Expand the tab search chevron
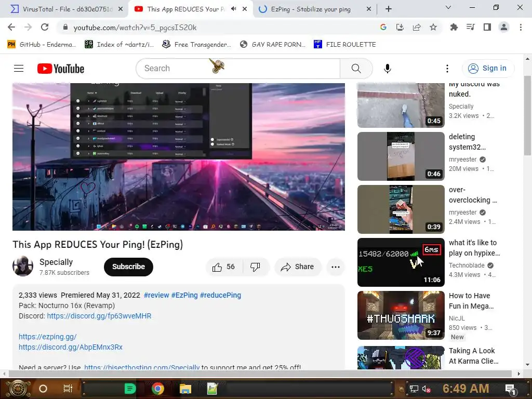This screenshot has height=399, width=532. [x=448, y=7]
